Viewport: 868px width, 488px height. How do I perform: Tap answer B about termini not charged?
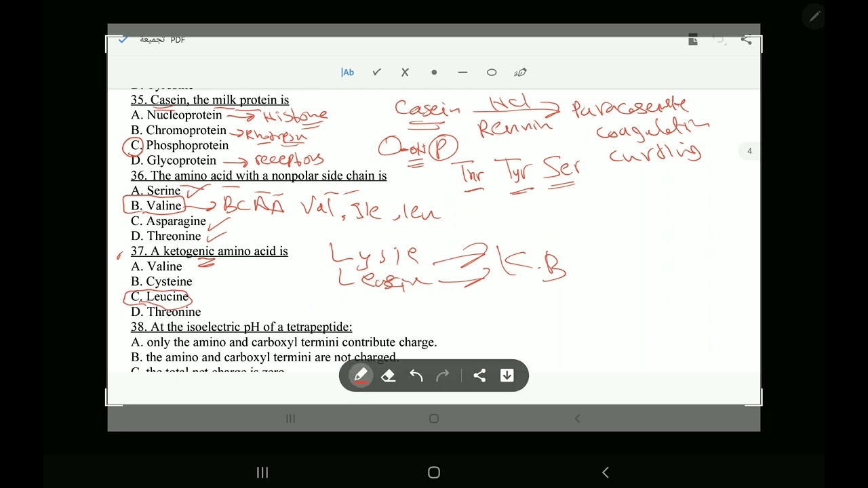(x=265, y=357)
